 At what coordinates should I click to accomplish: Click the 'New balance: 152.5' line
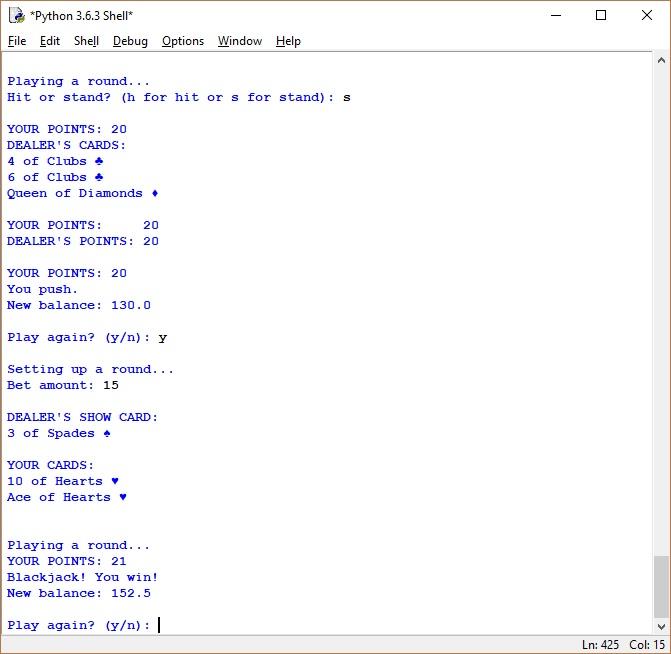pyautogui.click(x=79, y=593)
